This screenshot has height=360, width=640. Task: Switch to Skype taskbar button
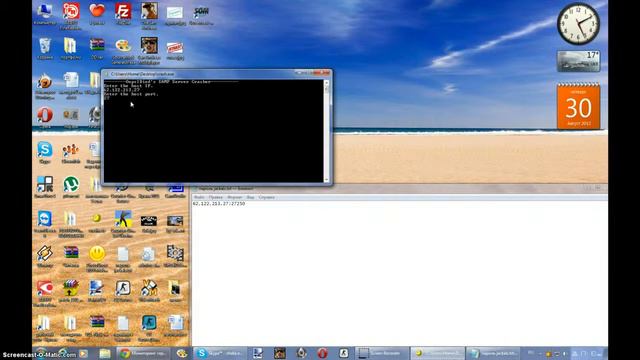click(x=220, y=353)
